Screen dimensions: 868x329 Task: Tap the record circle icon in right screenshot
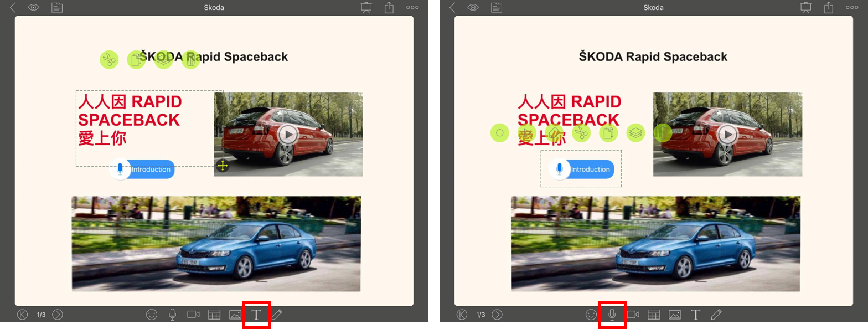click(x=499, y=133)
